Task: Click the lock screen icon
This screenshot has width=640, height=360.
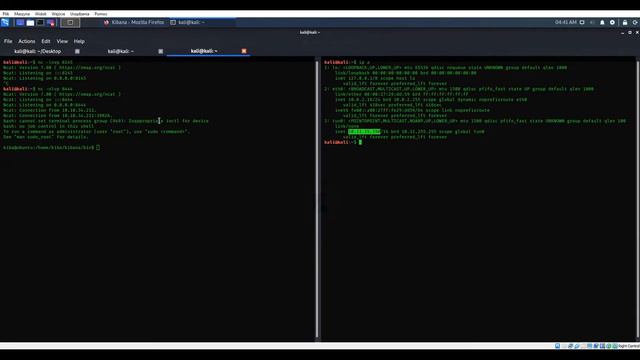Action: (625, 22)
